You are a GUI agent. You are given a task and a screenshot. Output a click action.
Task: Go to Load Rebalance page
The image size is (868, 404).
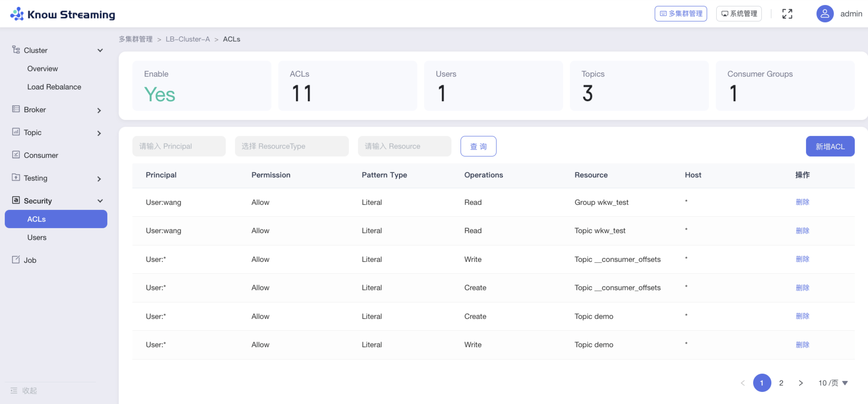click(x=54, y=87)
